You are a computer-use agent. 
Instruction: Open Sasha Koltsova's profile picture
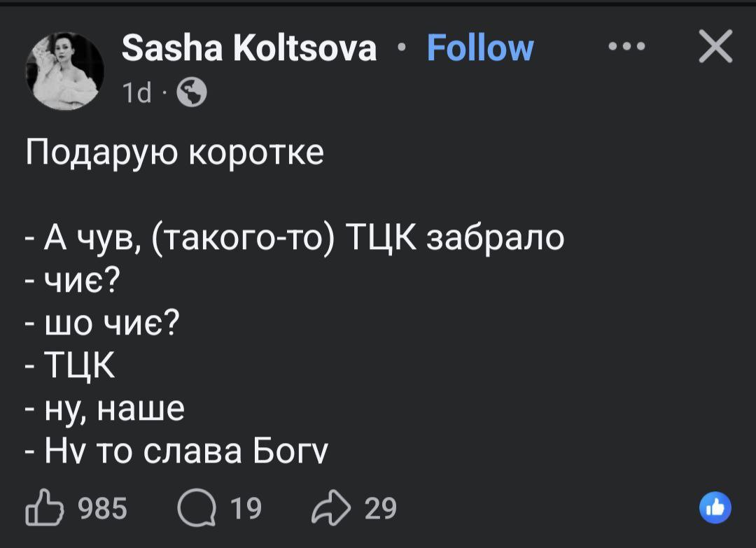(64, 70)
